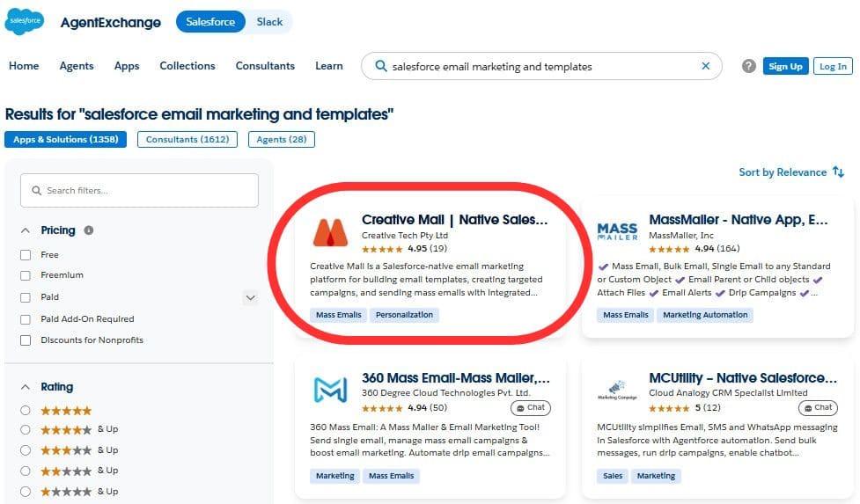Select the one star & Up radio button
Image resolution: width=860 pixels, height=504 pixels.
26,492
